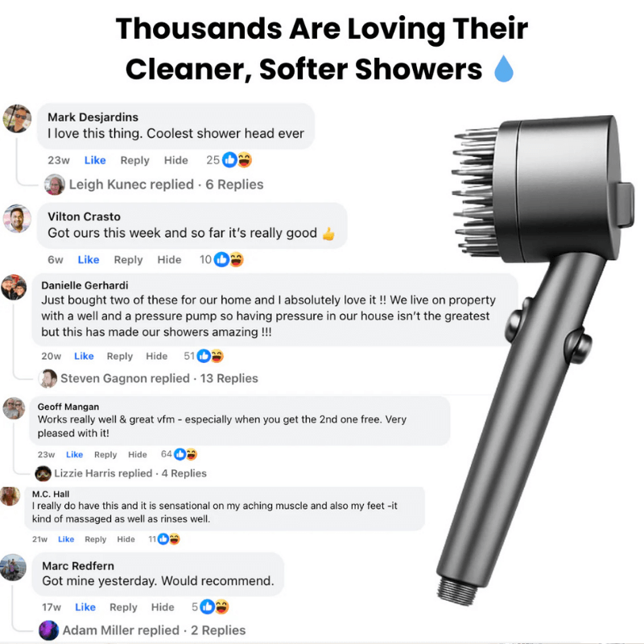Open Marc Redfern's profile avatar
644x644 pixels.
coord(13,568)
